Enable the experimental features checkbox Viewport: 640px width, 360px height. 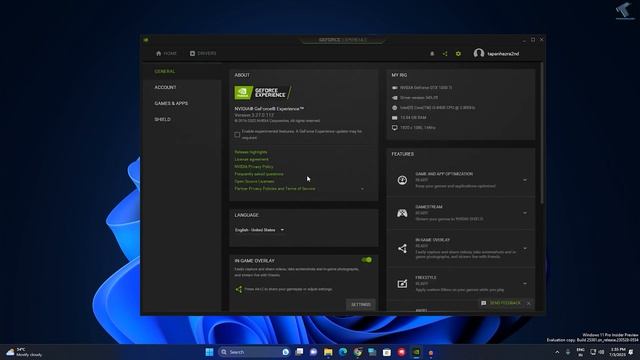click(x=237, y=134)
